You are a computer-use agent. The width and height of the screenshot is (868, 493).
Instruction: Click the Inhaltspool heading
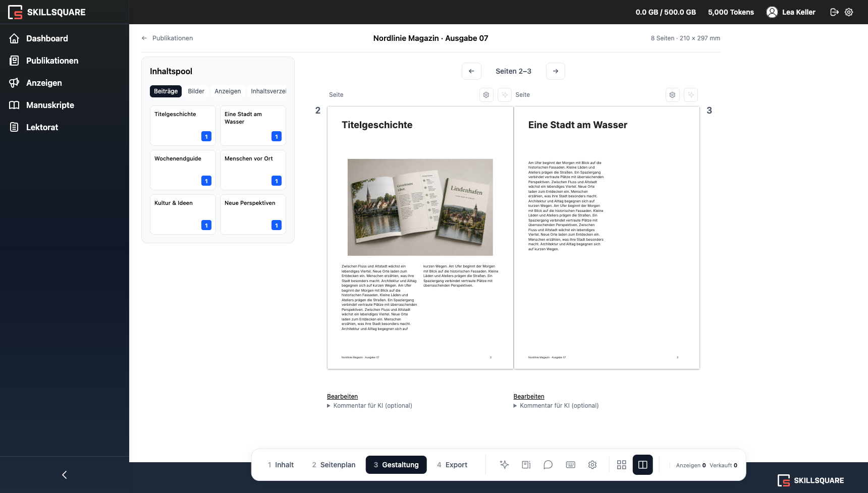[x=171, y=71]
